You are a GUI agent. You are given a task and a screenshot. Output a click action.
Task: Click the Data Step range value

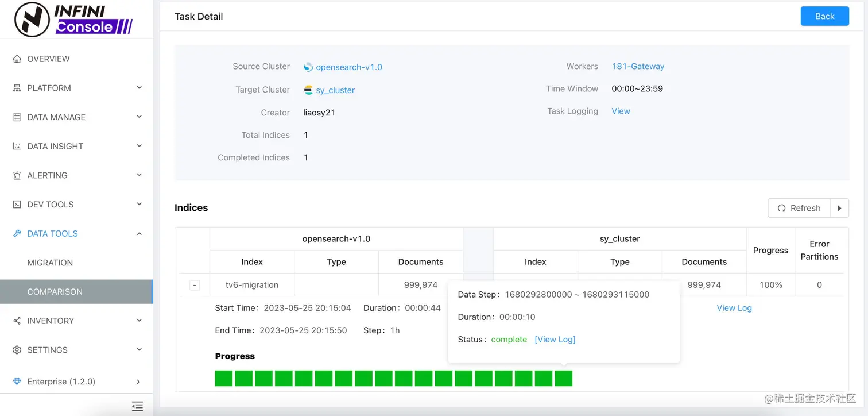pos(577,295)
